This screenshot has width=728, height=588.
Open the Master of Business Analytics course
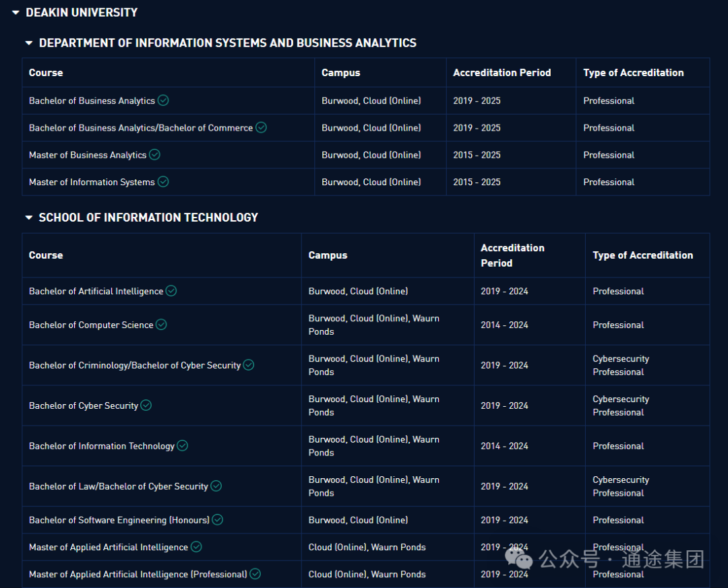click(x=88, y=155)
